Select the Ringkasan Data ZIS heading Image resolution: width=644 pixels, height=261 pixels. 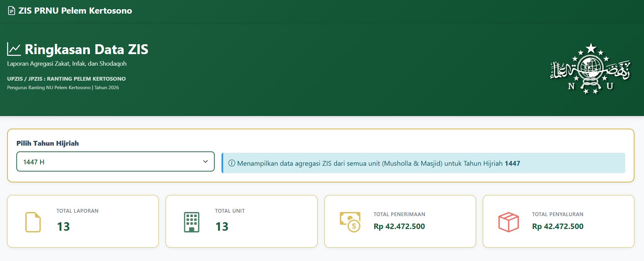(x=86, y=50)
